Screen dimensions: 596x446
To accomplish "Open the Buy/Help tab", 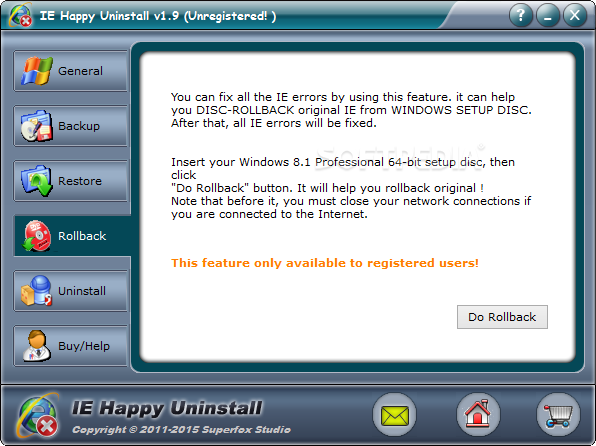I will coord(71,346).
